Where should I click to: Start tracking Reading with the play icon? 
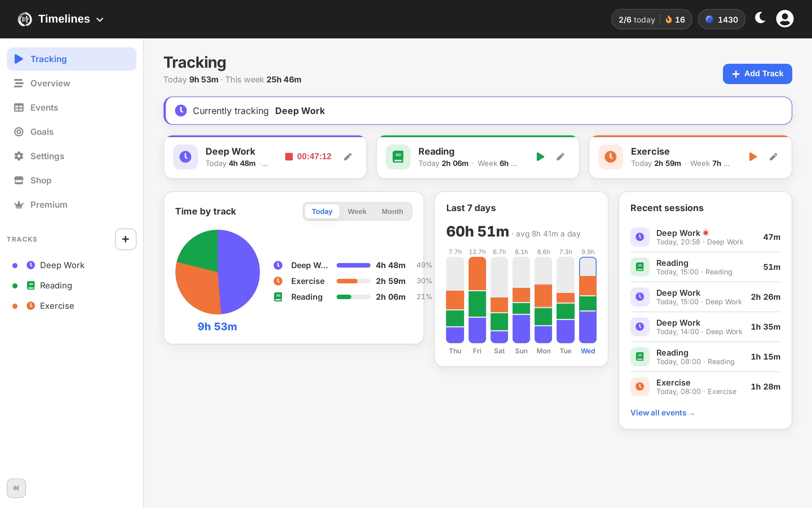540,157
